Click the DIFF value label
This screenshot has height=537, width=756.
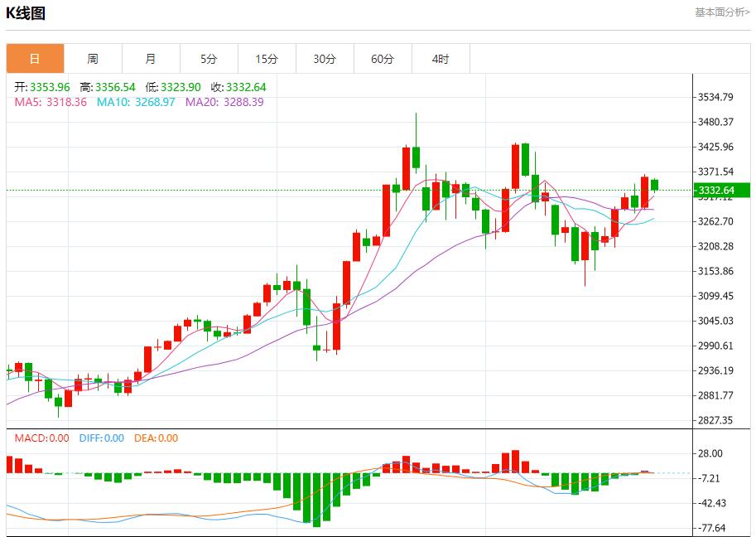tap(102, 438)
